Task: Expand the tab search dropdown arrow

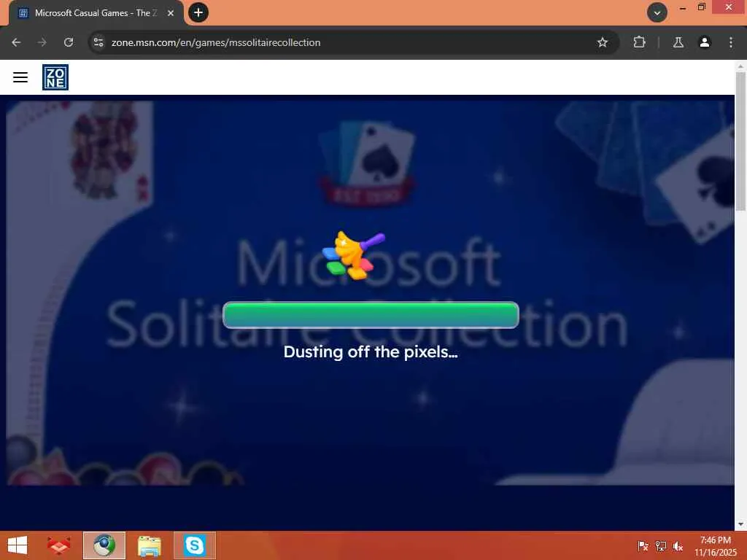Action: 657,12
